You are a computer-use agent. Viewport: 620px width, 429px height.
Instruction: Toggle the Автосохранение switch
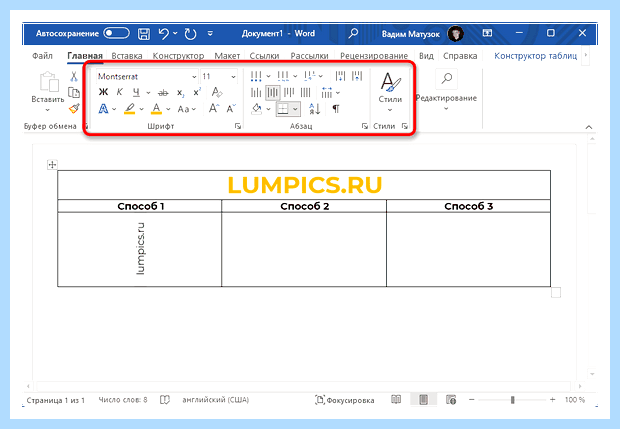[116, 33]
